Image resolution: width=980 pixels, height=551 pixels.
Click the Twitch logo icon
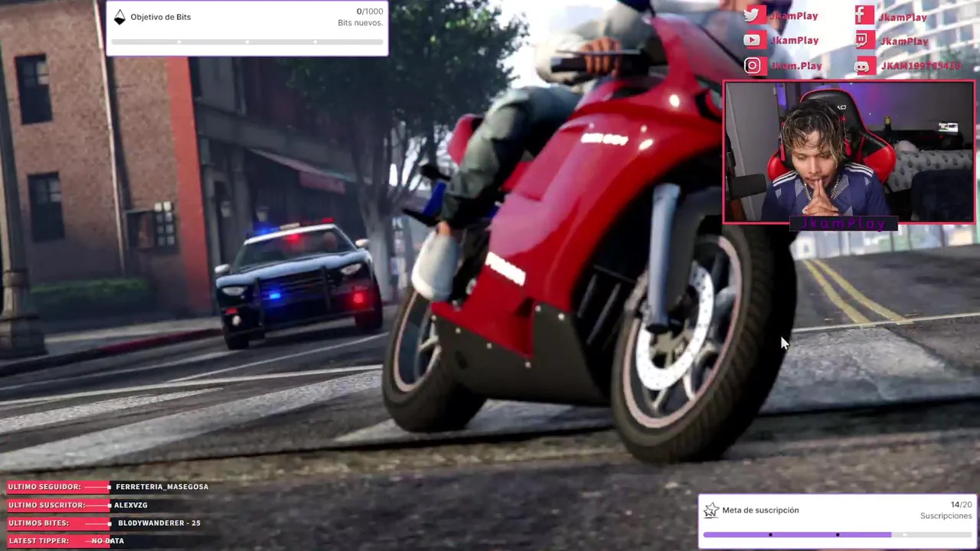[864, 41]
